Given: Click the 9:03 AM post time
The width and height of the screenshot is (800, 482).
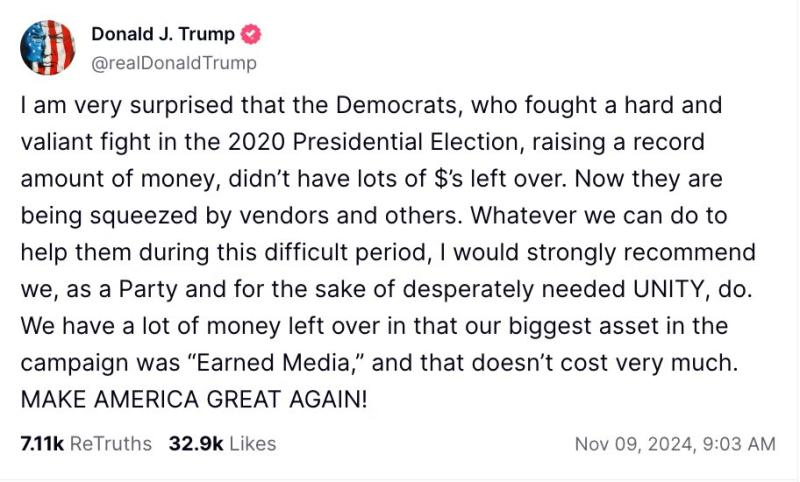Looking at the screenshot, I should tap(737, 443).
